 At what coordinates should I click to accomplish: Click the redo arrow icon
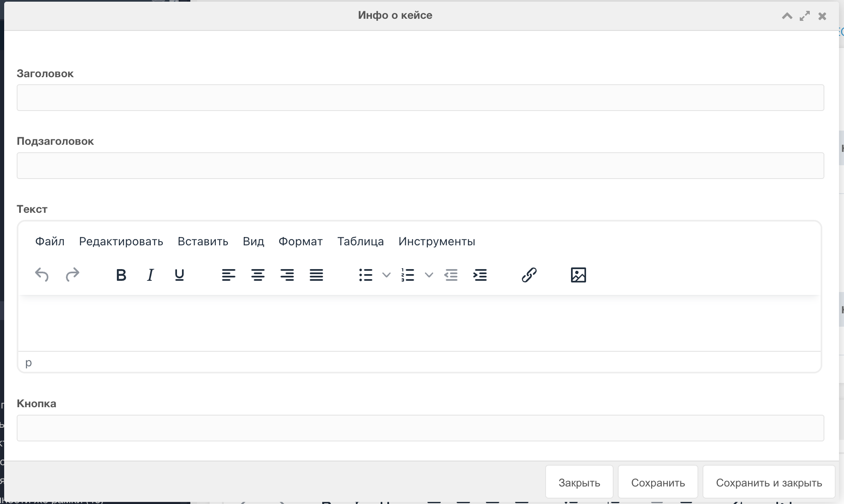coord(72,275)
